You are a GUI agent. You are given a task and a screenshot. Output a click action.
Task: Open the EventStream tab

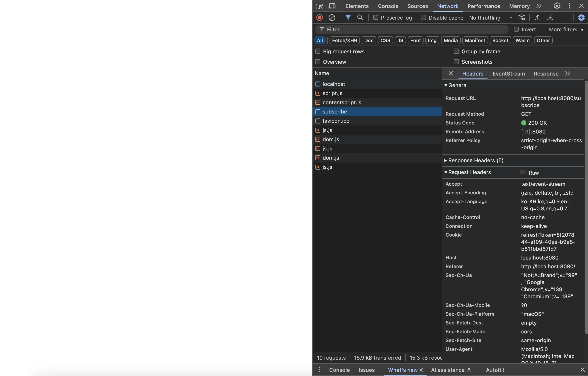click(x=508, y=74)
